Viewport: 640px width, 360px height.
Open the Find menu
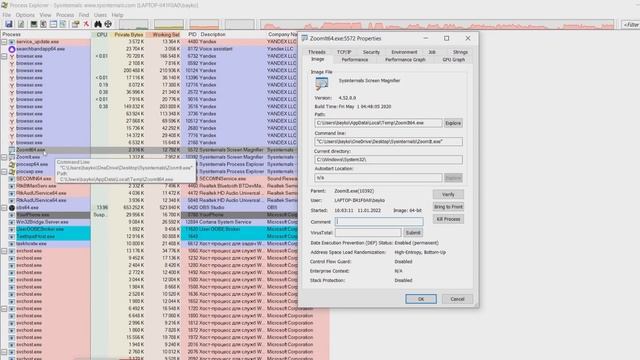click(84, 15)
